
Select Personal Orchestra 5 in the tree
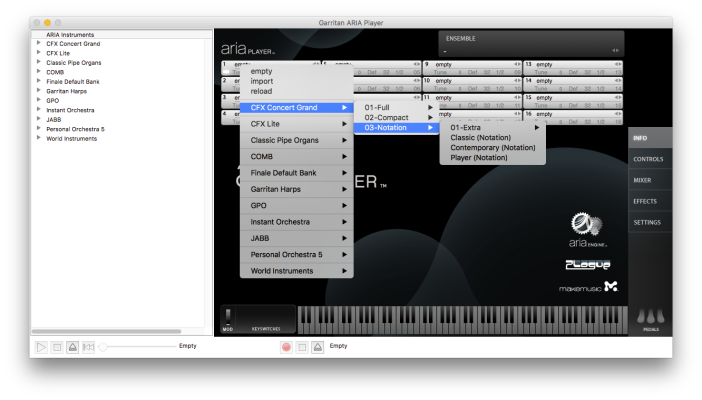tap(75, 129)
